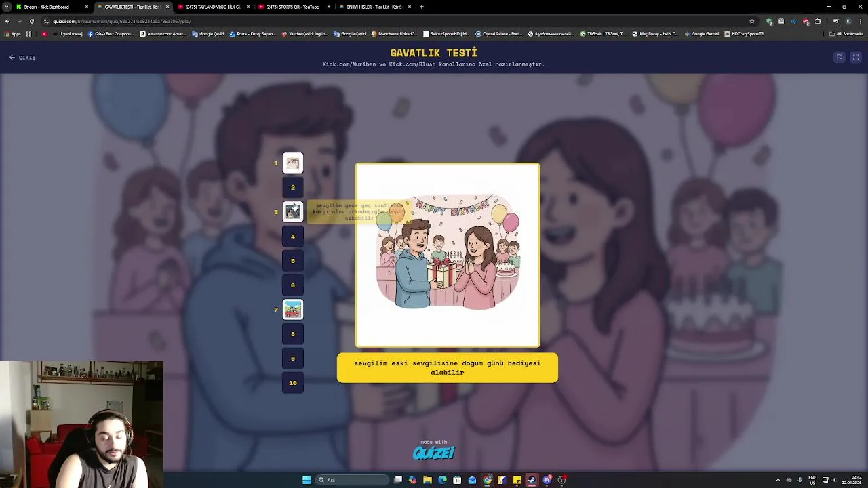Click the report flag icon in header
Viewport: 868px width, 488px height.
[x=840, y=58]
